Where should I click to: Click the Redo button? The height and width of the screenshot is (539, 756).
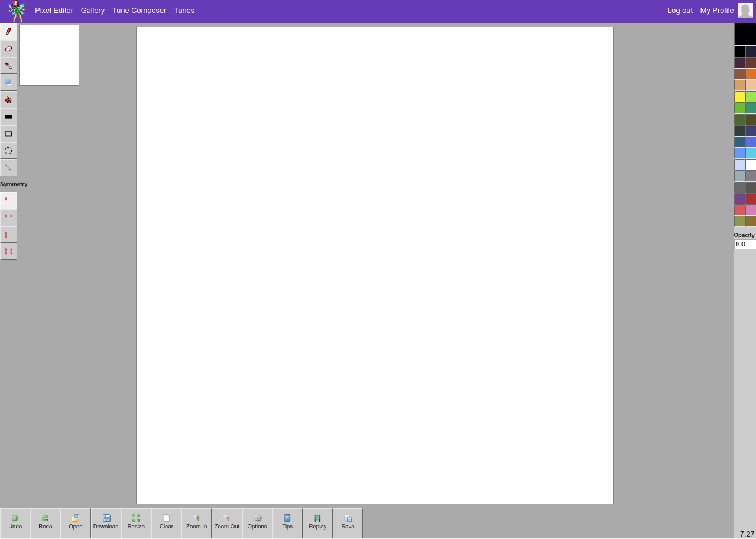45,523
